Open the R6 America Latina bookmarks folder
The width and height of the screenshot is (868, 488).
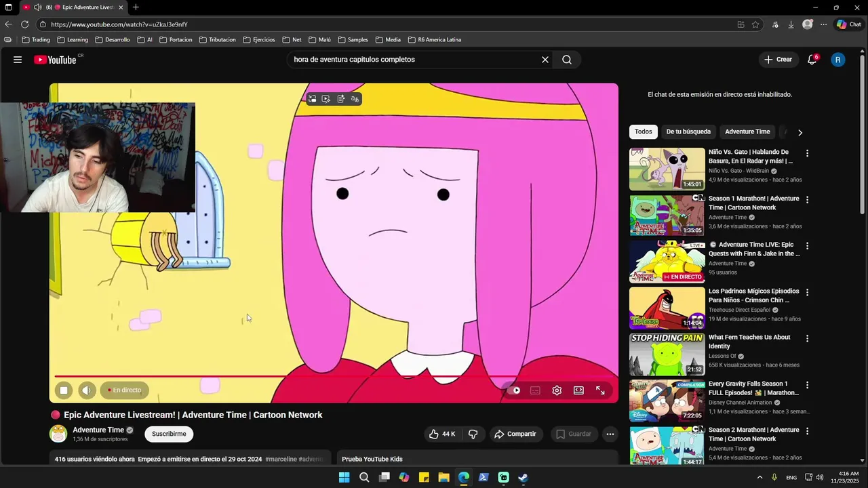click(434, 39)
